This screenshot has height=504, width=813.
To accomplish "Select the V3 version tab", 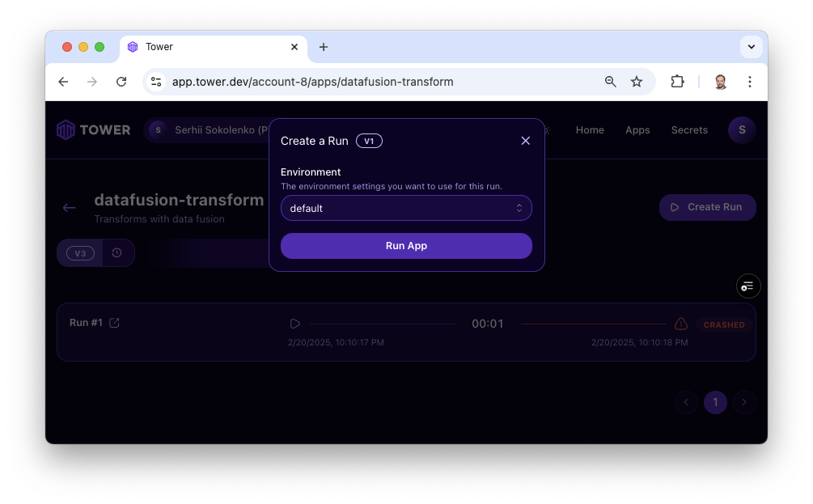I will click(80, 253).
